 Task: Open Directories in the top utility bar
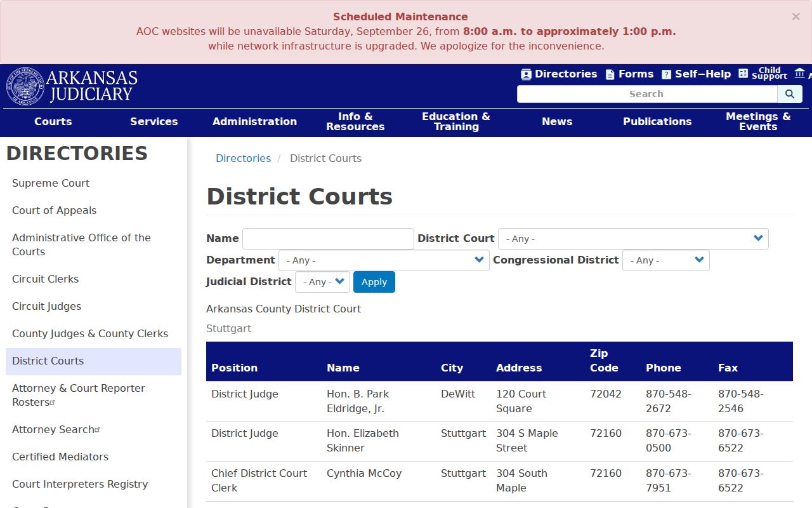(559, 74)
